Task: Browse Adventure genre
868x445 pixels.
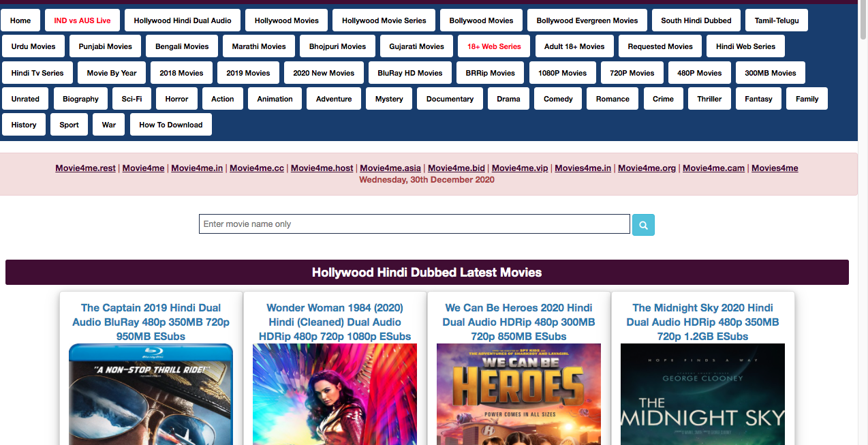Action: tap(334, 99)
